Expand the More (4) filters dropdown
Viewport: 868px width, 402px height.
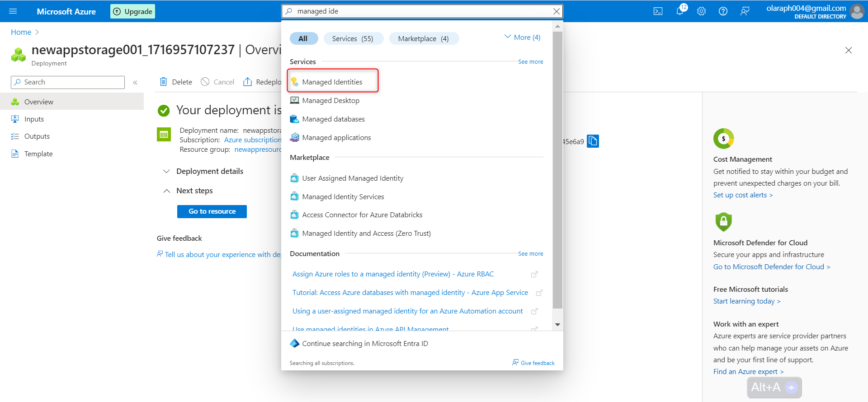(523, 37)
